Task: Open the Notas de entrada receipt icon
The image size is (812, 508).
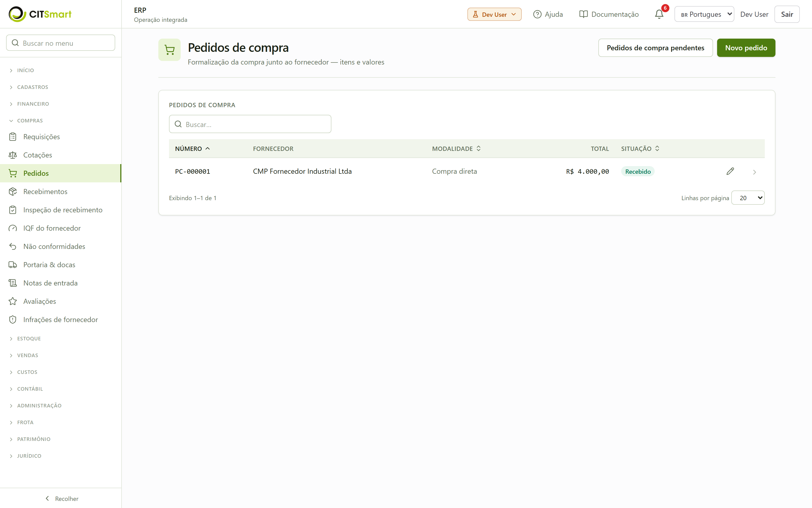Action: click(13, 283)
